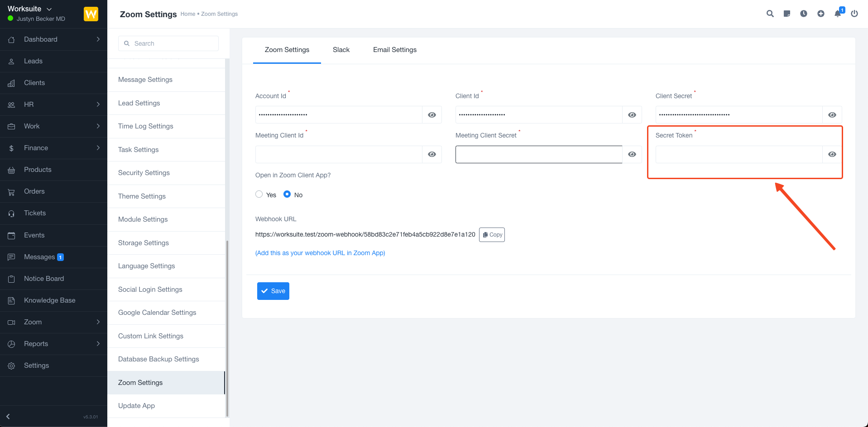Viewport: 868px width, 427px height.
Task: Show the Account Id value
Action: 432,115
